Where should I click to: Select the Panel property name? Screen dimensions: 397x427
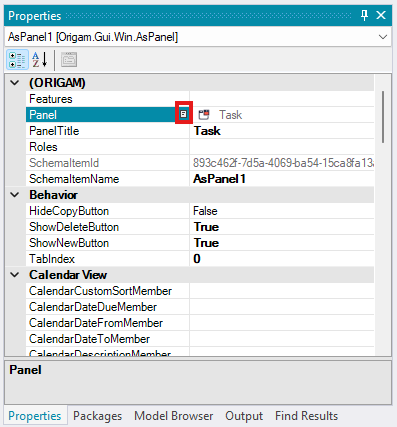[43, 115]
